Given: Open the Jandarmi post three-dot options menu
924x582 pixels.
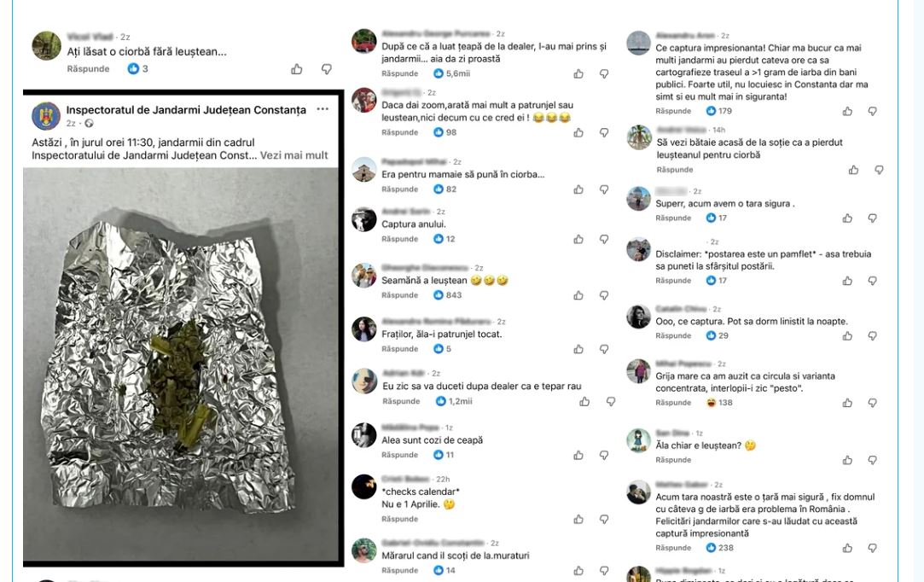Looking at the screenshot, I should (323, 110).
